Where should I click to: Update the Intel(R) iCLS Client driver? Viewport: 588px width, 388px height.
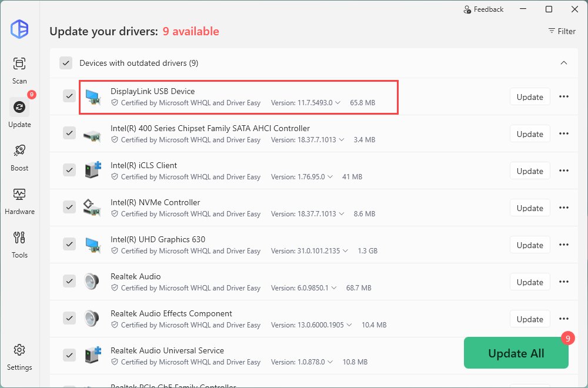tap(529, 171)
